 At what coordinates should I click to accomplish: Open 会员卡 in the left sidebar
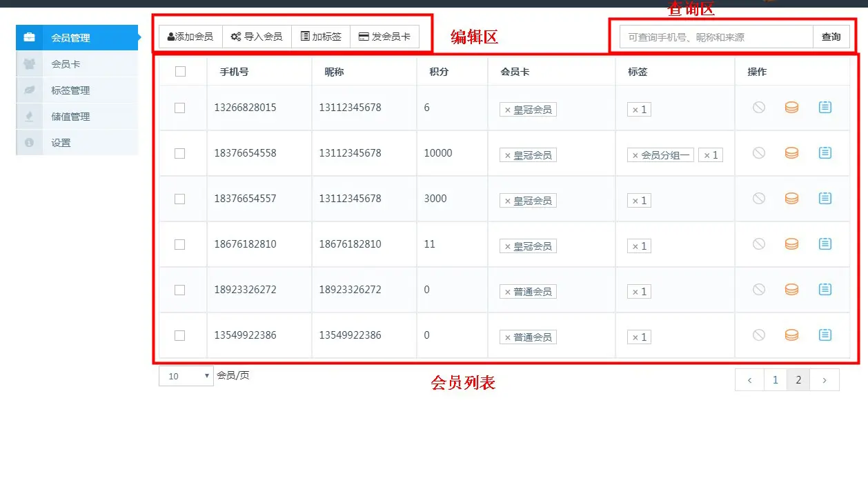66,64
